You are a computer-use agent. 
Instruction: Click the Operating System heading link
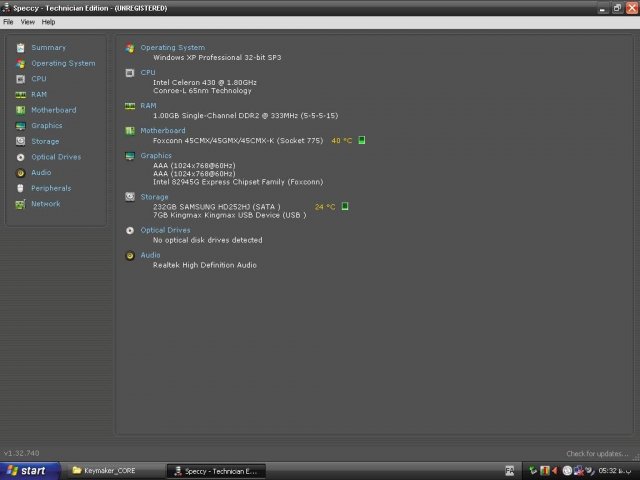(x=172, y=47)
